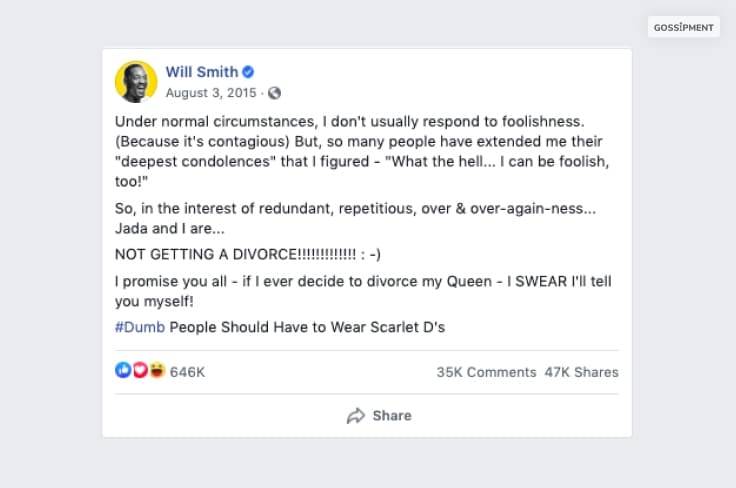Click the "NOT GETTING A DIVORCE" line
736x488 pixels.
248,254
